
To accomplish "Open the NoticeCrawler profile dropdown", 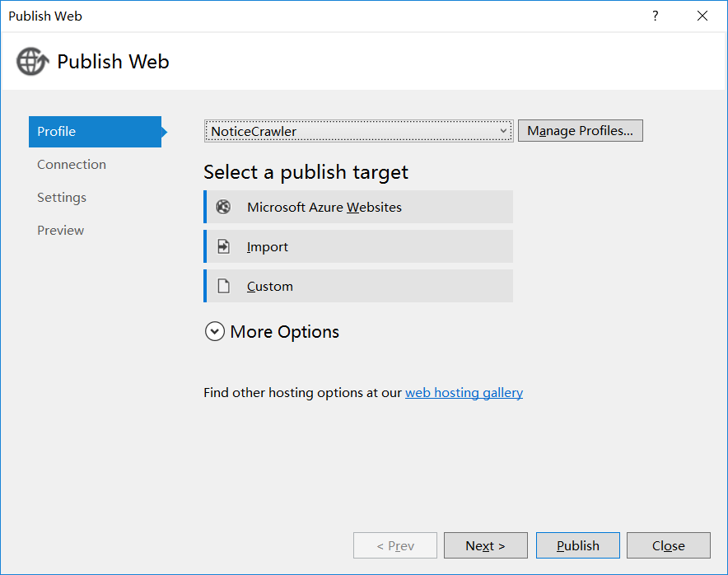I will point(358,131).
